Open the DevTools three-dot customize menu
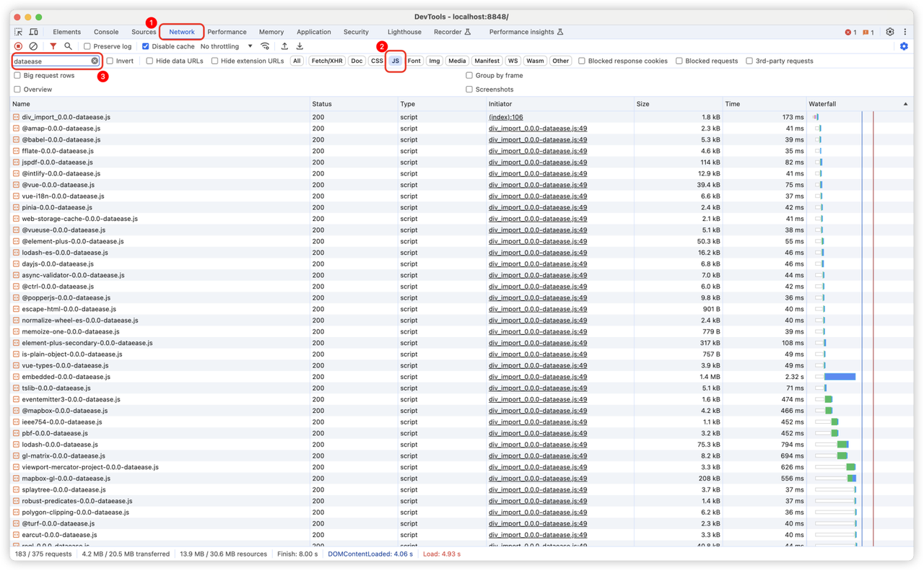 pyautogui.click(x=905, y=32)
